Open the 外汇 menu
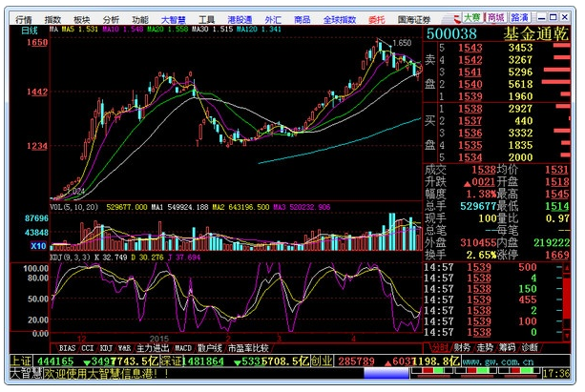The height and width of the screenshot is (392, 585). point(273,19)
